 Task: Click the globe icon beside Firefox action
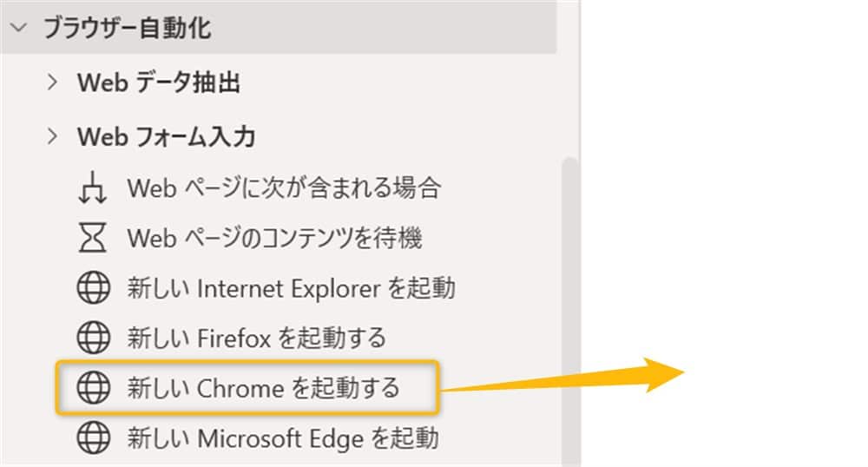[92, 337]
